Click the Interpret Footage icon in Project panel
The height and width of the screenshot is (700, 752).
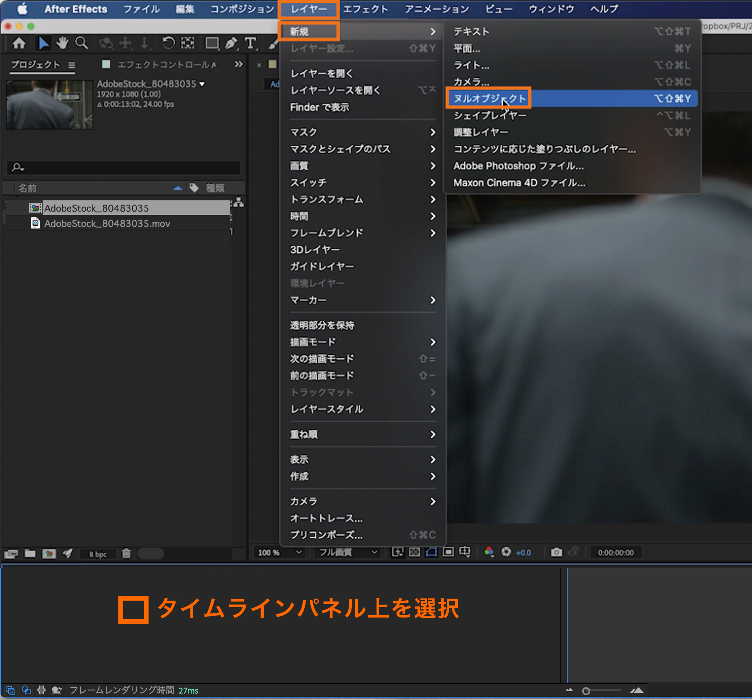pyautogui.click(x=11, y=554)
